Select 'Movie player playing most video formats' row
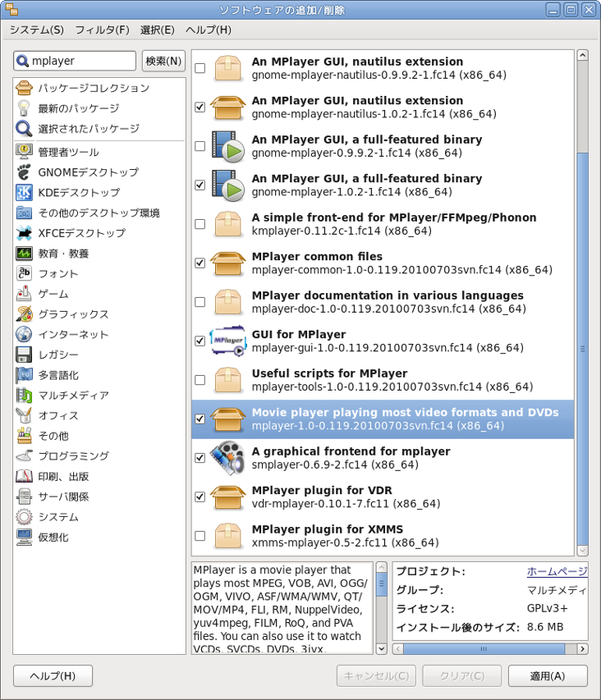The image size is (601, 700). (x=383, y=419)
